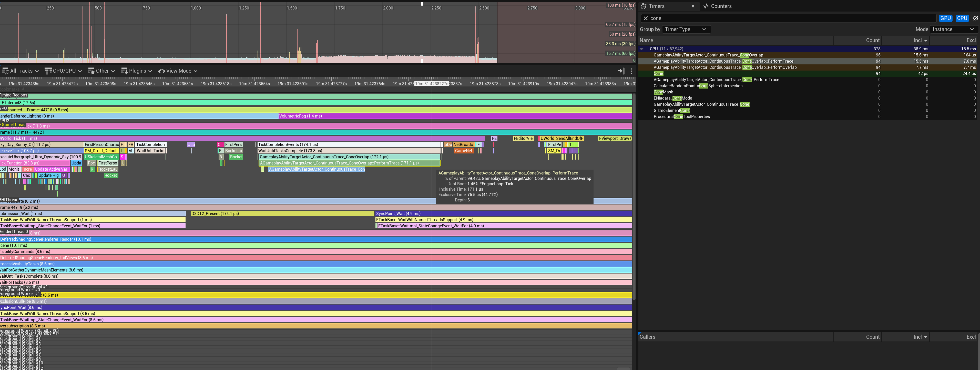Click the crossed-out eye filter icon
The width and height of the screenshot is (980, 370).
pos(975,18)
